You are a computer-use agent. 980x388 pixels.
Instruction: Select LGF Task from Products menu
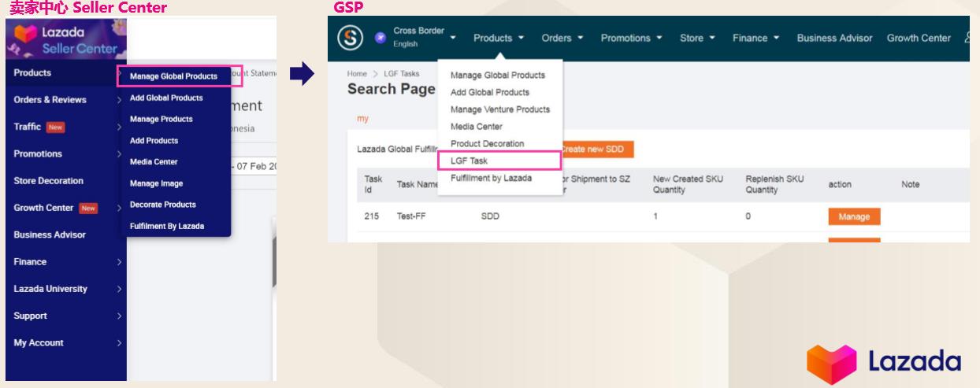(x=469, y=161)
